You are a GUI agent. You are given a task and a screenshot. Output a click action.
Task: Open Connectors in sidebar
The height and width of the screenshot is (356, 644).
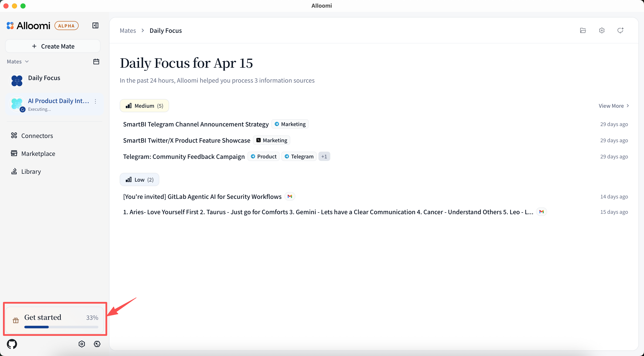[x=37, y=136]
